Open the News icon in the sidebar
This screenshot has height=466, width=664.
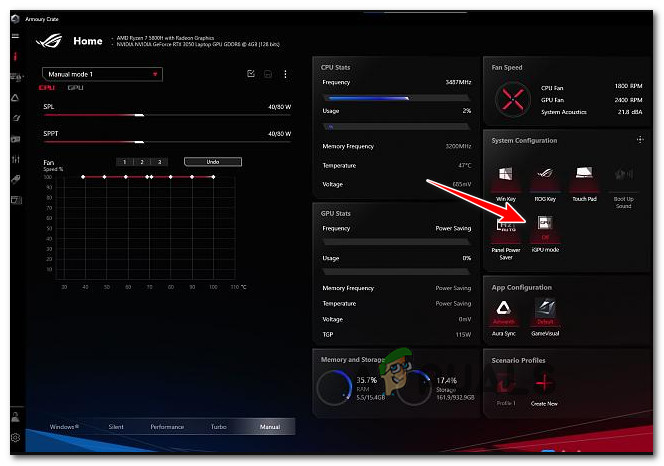click(16, 200)
